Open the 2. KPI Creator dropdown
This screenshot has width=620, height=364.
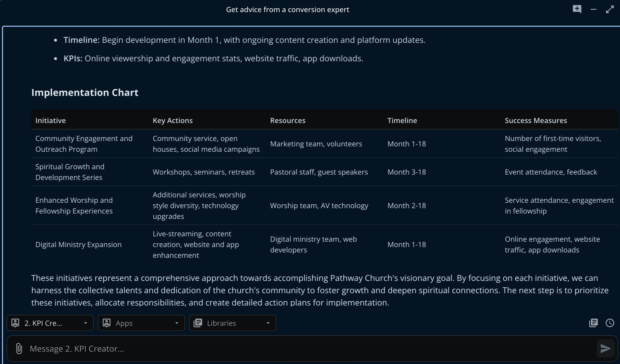click(x=50, y=323)
